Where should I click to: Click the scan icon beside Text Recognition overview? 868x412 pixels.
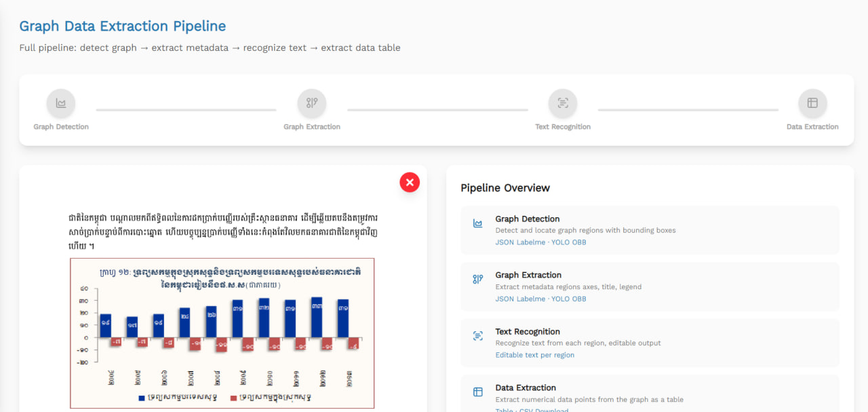point(477,336)
